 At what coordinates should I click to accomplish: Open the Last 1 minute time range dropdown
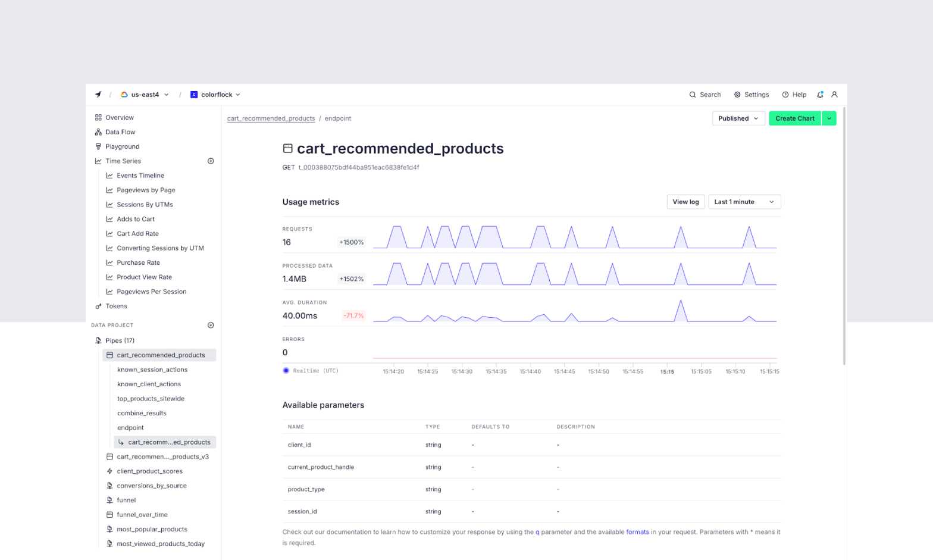744,202
